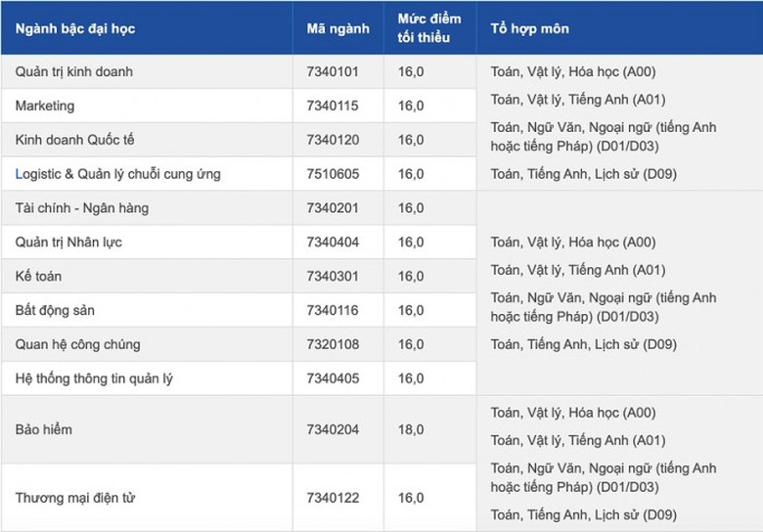Viewport: 763px width, 532px height.
Task: Select the "Quản trị Nhân lực" cell
Action: pos(68,243)
